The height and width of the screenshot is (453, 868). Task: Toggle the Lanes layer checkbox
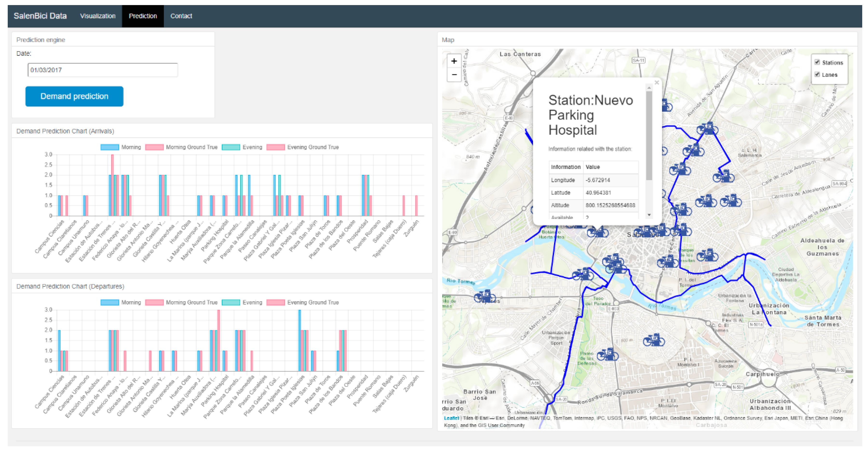pos(817,75)
